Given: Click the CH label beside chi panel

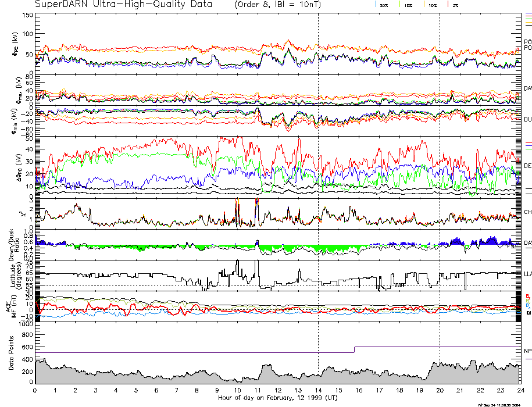Looking at the screenshot, I should pyautogui.click(x=527, y=212).
